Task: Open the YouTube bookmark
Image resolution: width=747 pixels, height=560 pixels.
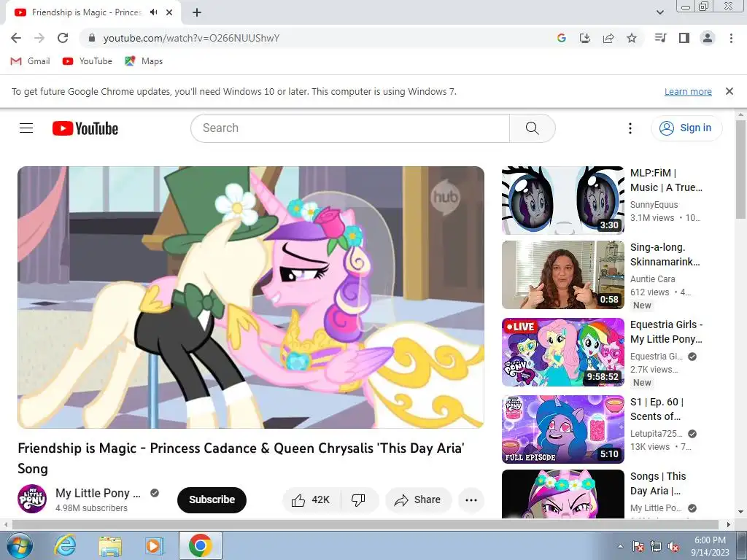Action: [88, 61]
